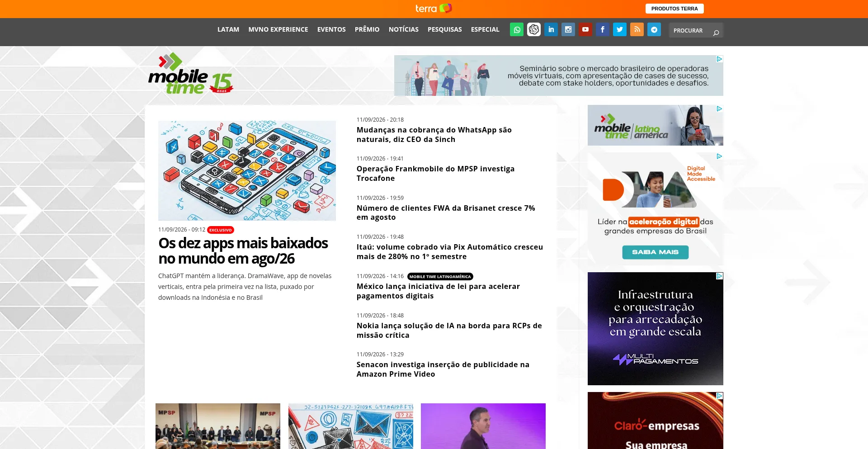Click the ChatGPT icon in the header
Image resolution: width=868 pixels, height=449 pixels.
click(x=534, y=30)
